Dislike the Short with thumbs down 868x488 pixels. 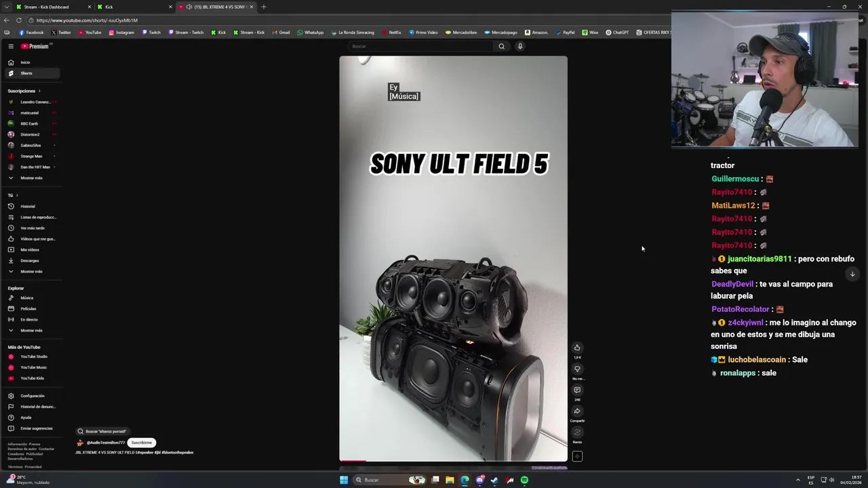(577, 369)
